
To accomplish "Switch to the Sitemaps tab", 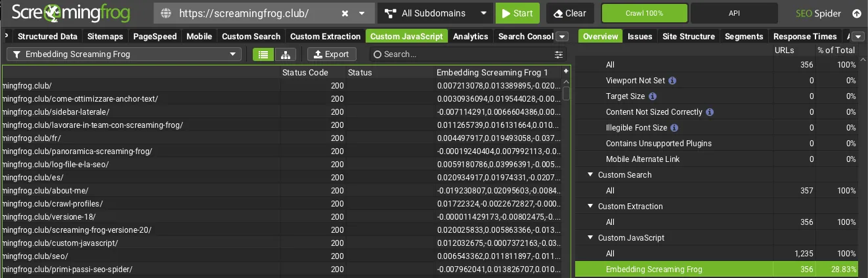I will coord(104,36).
